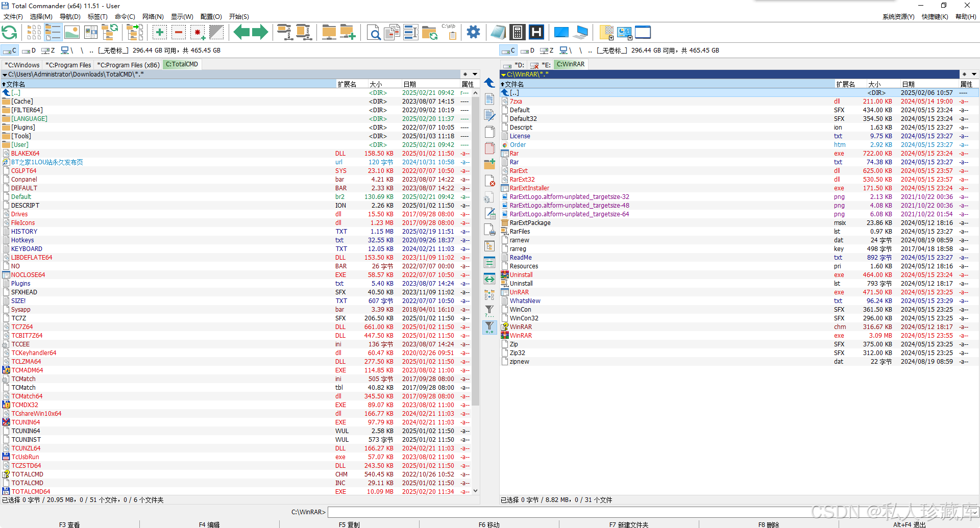Open the left panel favorites asterisk menu

465,74
